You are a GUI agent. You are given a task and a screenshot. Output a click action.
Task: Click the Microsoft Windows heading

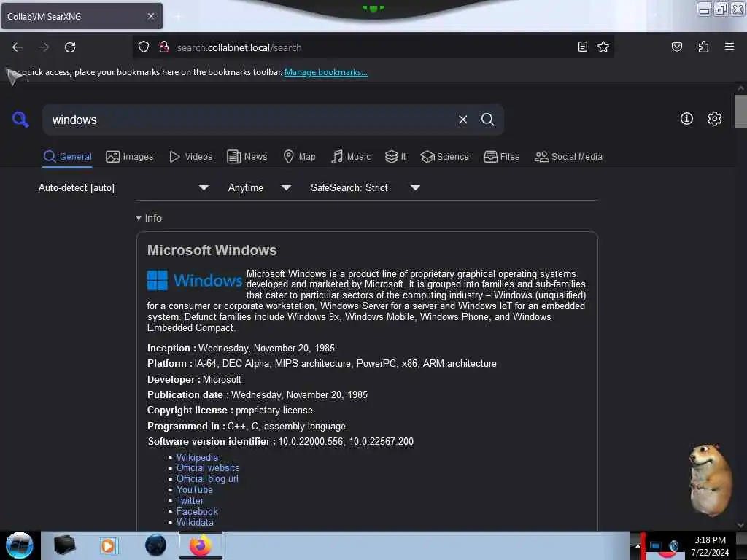click(212, 250)
